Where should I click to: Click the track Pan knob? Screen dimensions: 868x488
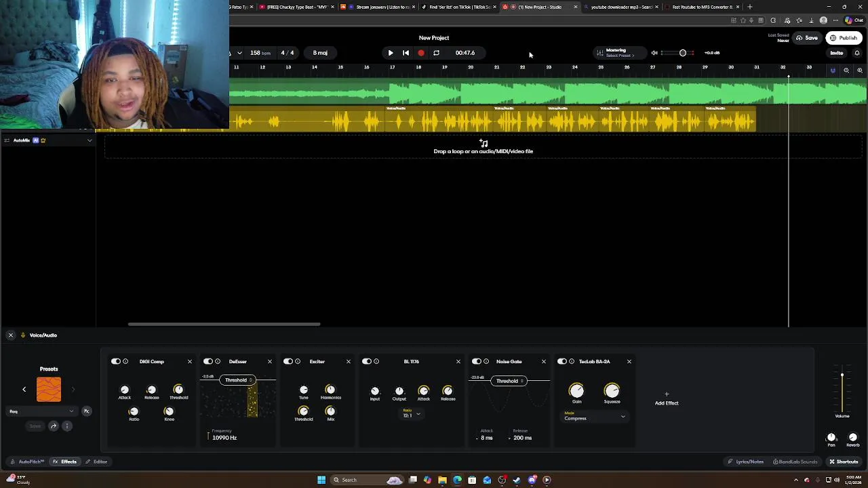coord(831,438)
